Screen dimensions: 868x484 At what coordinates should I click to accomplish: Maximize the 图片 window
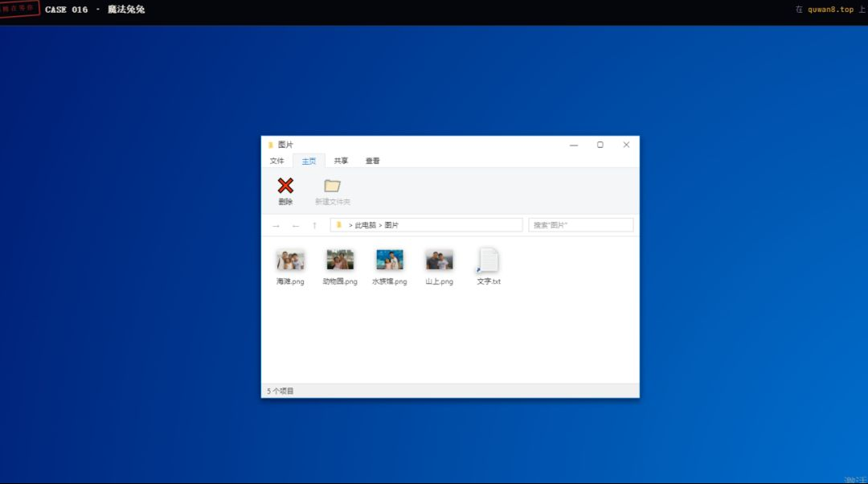point(600,145)
